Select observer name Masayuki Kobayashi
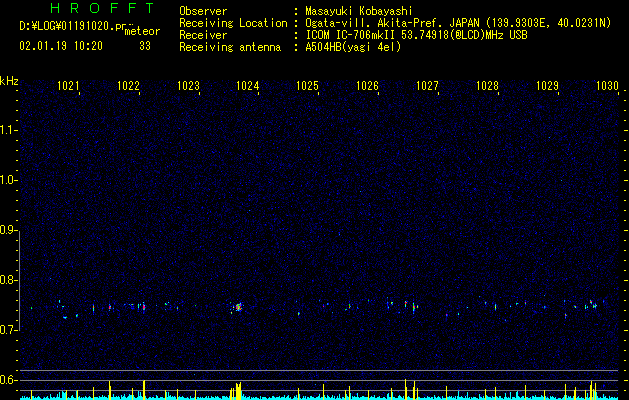 359,11
